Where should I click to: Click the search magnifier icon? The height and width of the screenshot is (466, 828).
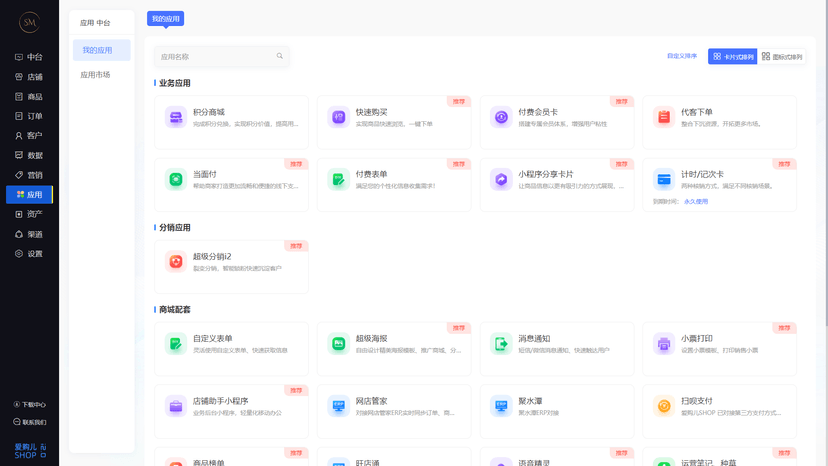(280, 56)
